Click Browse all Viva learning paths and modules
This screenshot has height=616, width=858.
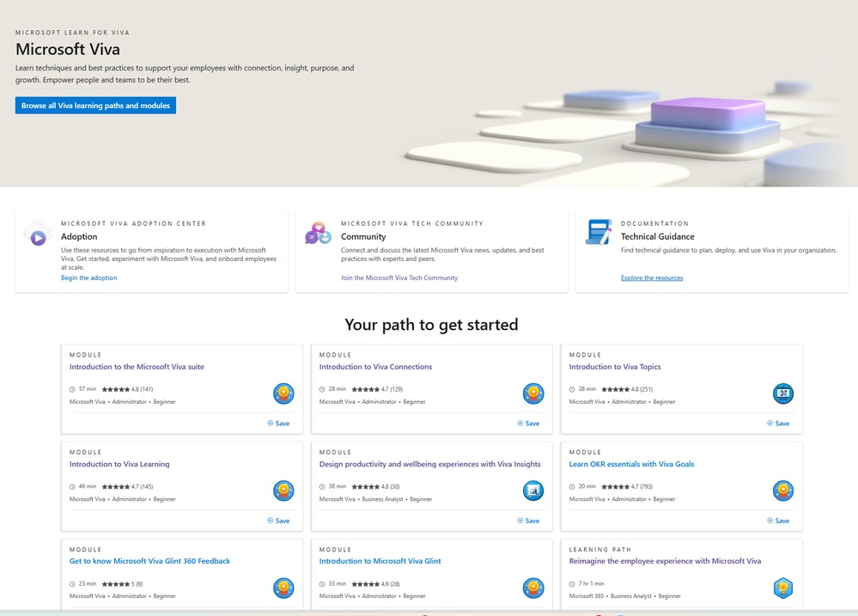[95, 106]
